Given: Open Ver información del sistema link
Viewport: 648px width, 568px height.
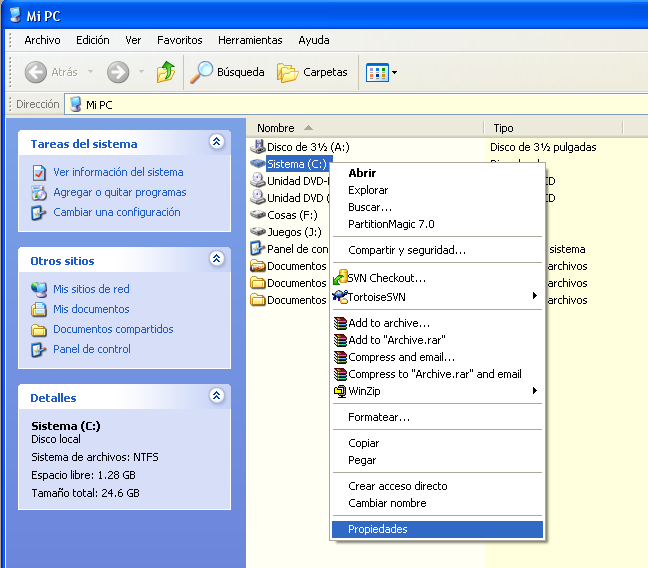Looking at the screenshot, I should click(x=118, y=172).
